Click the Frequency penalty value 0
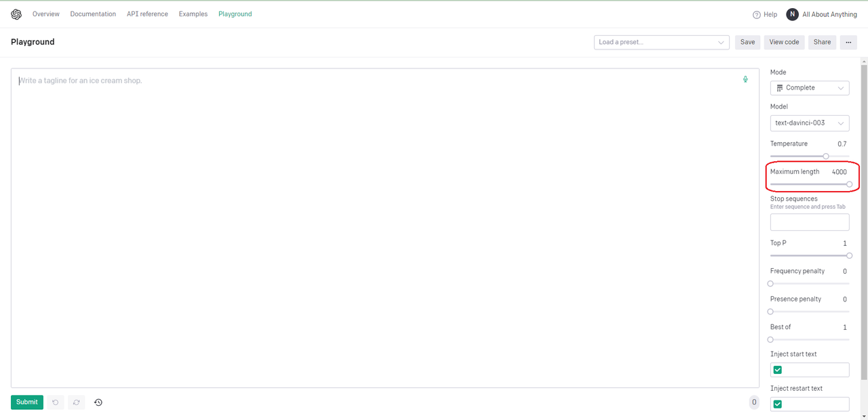 845,272
